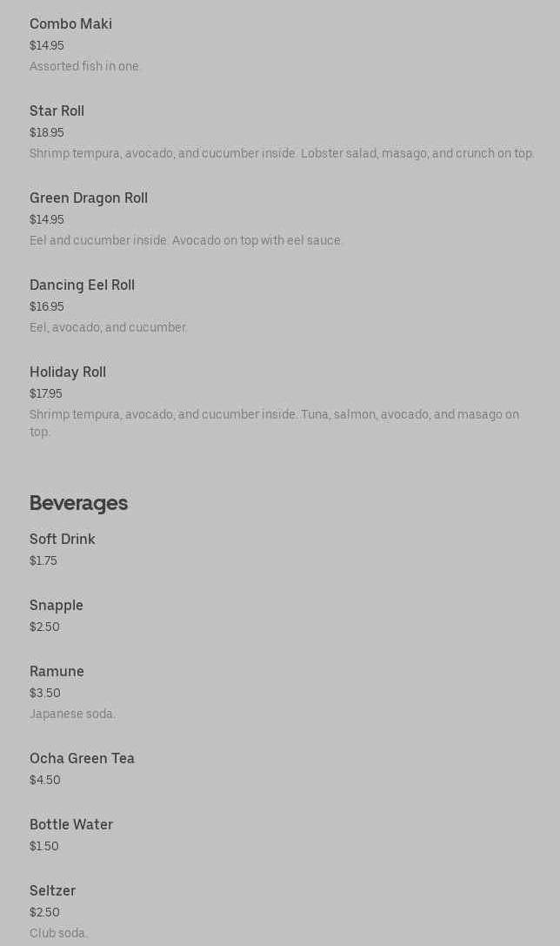Viewport: 560px width, 946px height.
Task: Select the Bottle Water item
Action: click(71, 825)
